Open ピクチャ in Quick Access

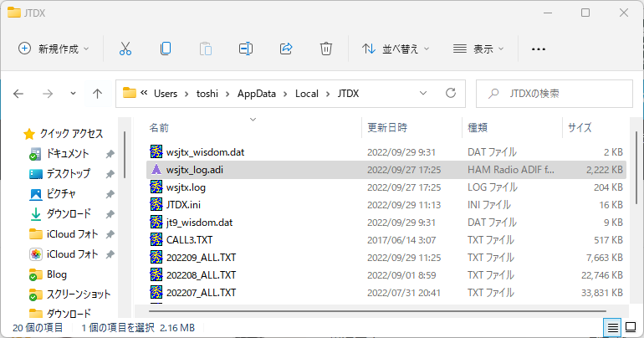coord(61,194)
